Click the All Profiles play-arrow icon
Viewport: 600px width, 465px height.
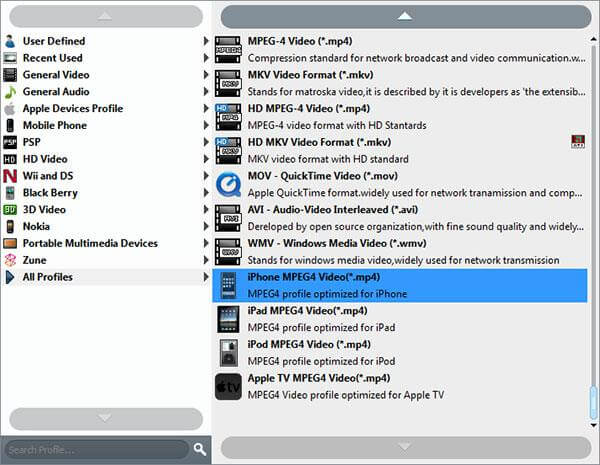10,277
